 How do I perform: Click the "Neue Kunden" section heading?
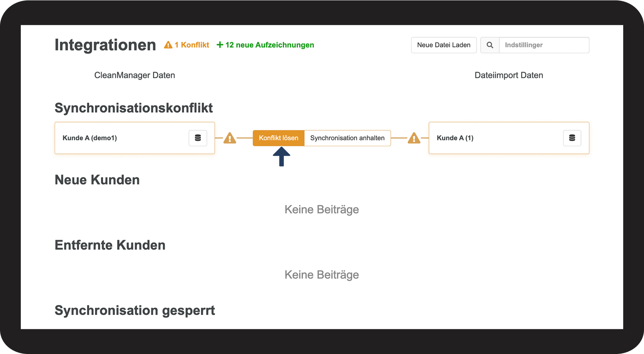[97, 180]
